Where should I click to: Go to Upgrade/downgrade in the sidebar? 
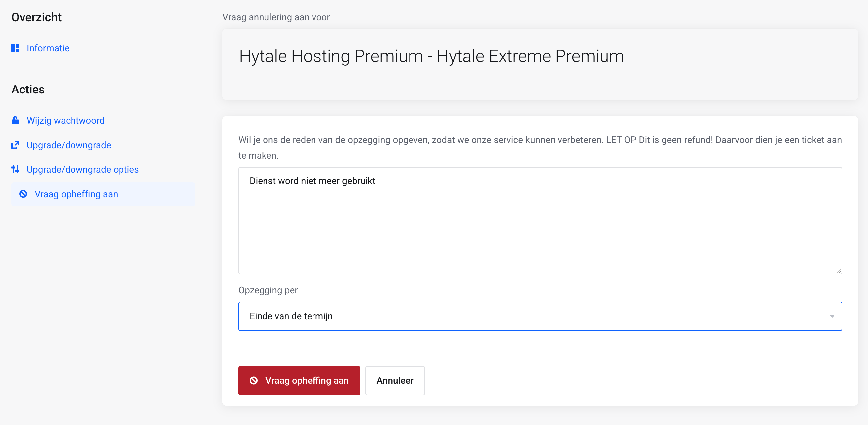click(x=69, y=145)
